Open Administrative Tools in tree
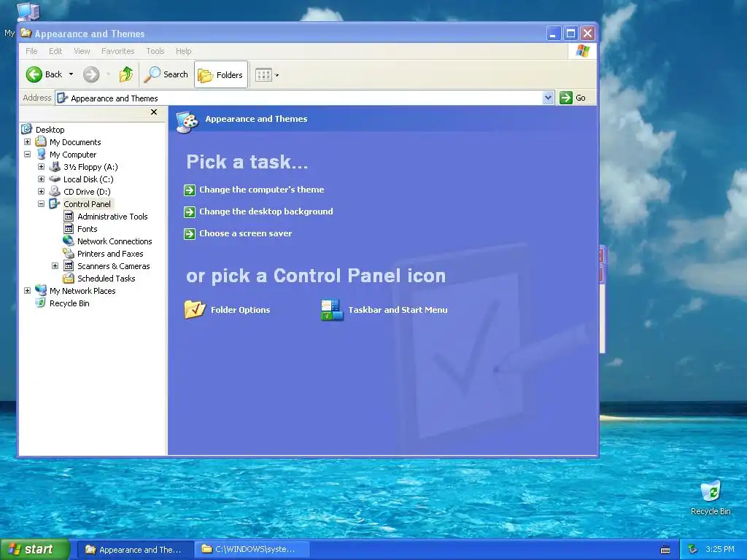 tap(112, 216)
